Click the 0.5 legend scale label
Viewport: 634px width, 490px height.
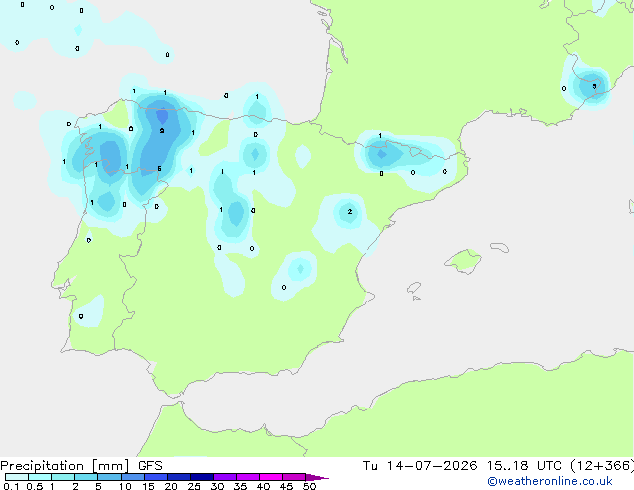tap(35, 486)
